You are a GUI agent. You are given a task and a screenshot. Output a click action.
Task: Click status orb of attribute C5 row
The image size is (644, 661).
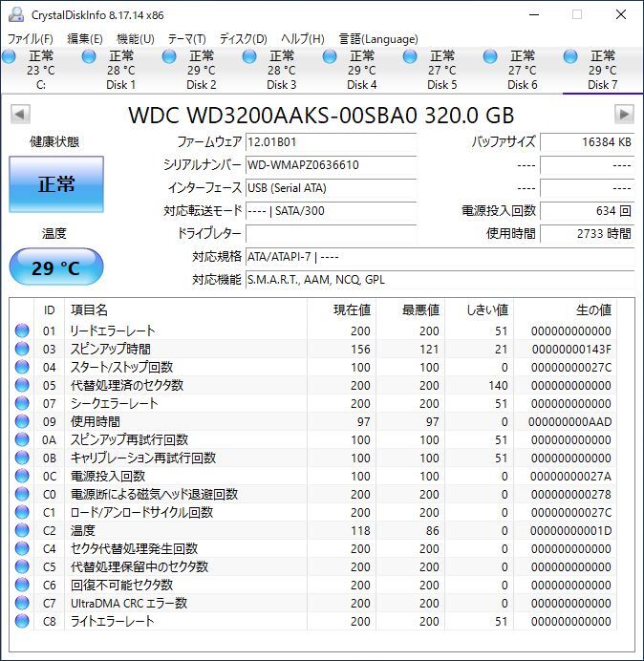tap(22, 566)
